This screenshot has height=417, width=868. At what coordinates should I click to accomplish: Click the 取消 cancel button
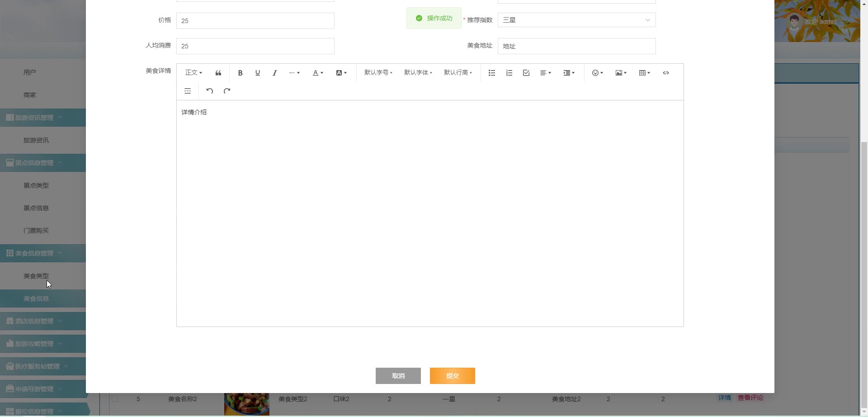coord(398,376)
